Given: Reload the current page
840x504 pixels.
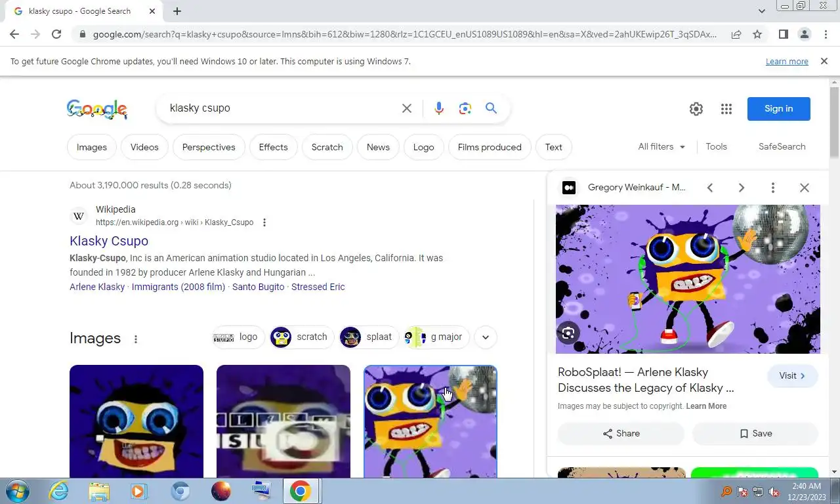Looking at the screenshot, I should (56, 34).
